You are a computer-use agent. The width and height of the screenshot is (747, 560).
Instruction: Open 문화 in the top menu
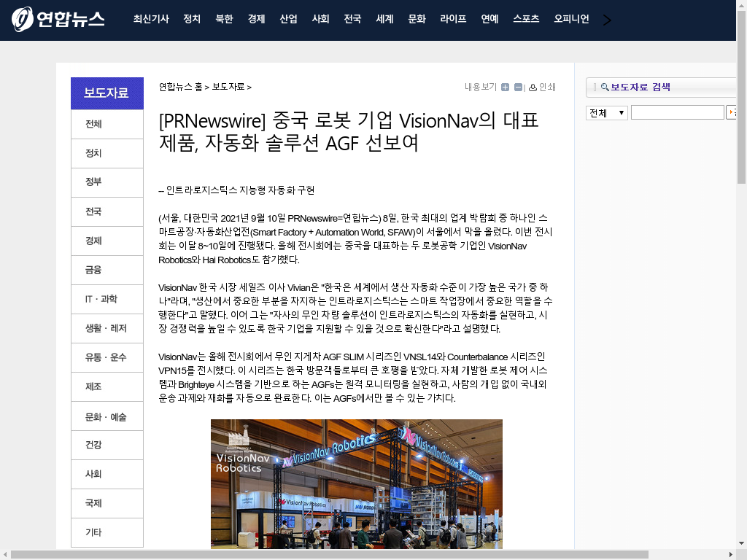pos(417,19)
